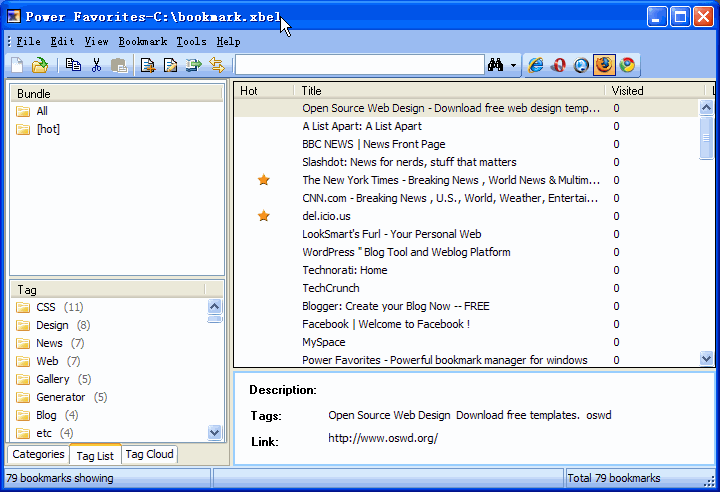Switch to the Tag Cloud tab
This screenshot has height=492, width=720.
149,454
